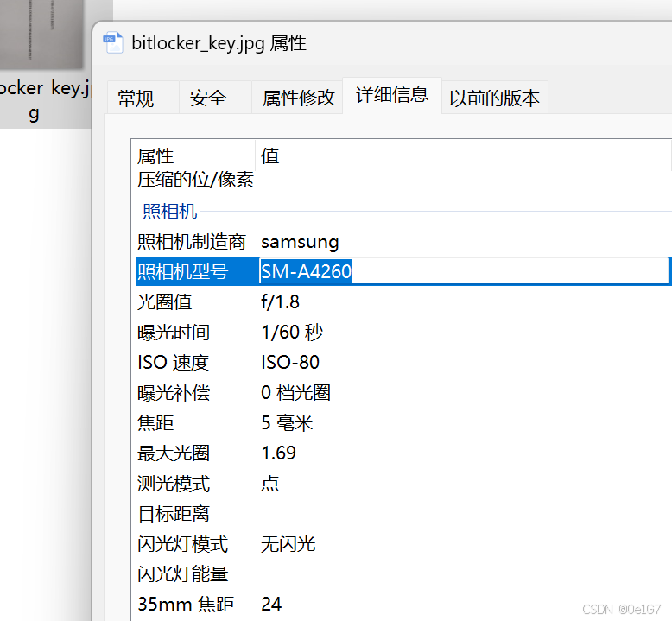Click the 点 metering mode value
672x621 pixels.
[x=270, y=484]
